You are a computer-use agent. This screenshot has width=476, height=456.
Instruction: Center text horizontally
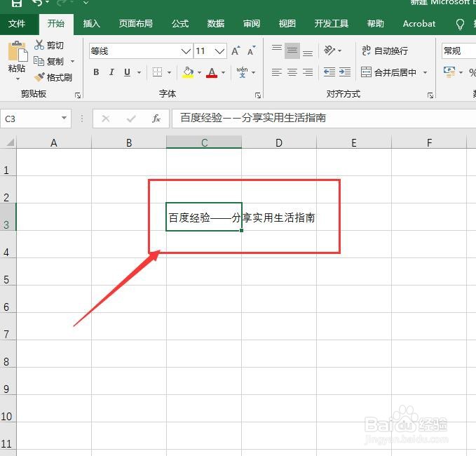point(292,72)
